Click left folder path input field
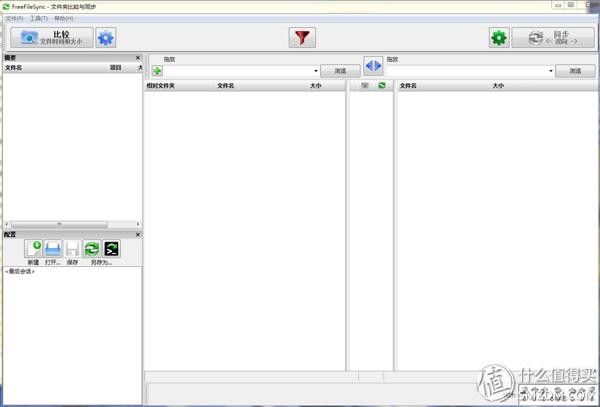Image resolution: width=600 pixels, height=407 pixels. [x=238, y=71]
